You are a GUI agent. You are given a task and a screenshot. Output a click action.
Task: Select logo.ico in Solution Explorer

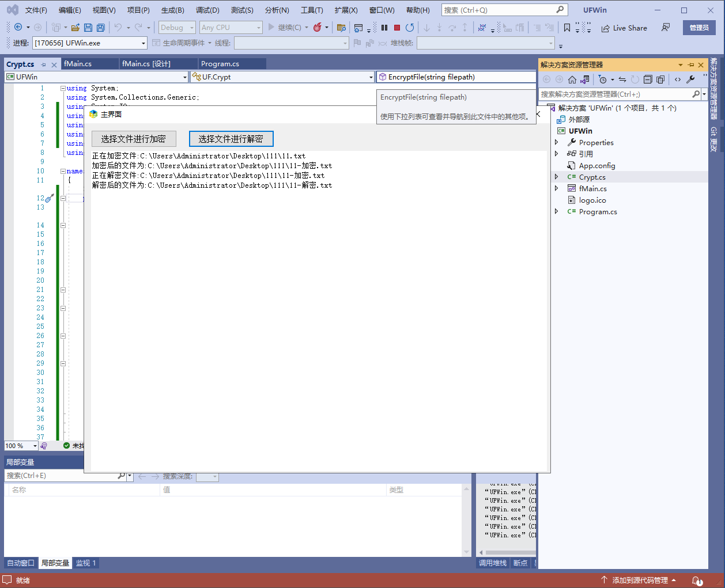click(592, 200)
